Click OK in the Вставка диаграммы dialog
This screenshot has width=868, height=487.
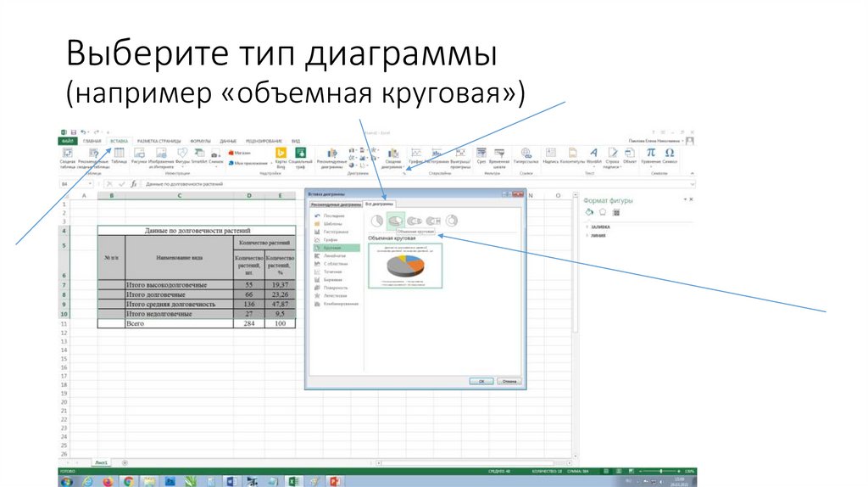pyautogui.click(x=481, y=381)
